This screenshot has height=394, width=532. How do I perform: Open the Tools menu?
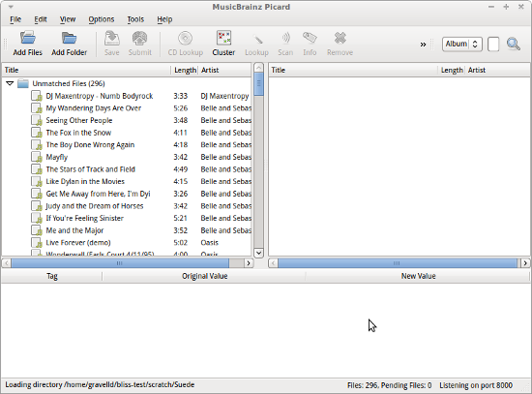point(135,19)
